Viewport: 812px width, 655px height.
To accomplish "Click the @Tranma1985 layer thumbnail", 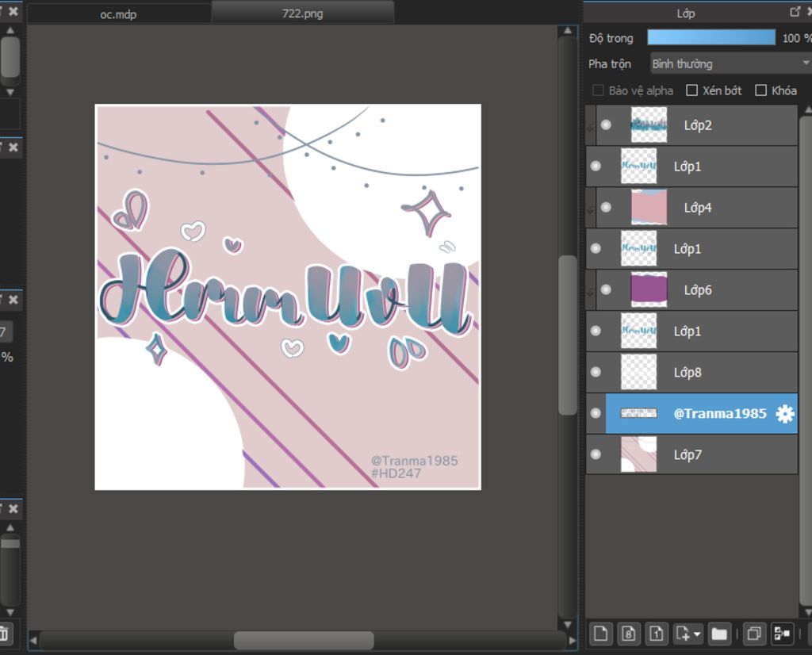I will pos(638,412).
